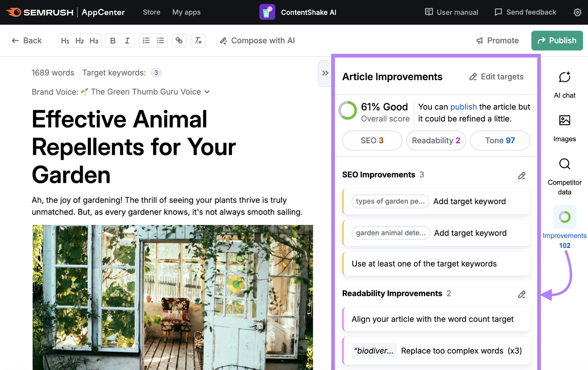This screenshot has width=588, height=370.
Task: Click 'Use at least one of the target keywords'
Action: 436,264
